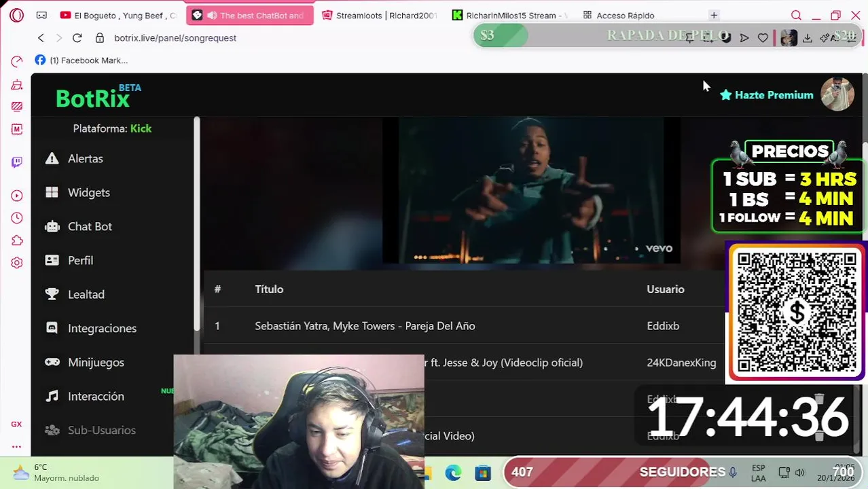Viewport: 868px width, 489px height.
Task: Click user Eddixb in first row
Action: (663, 326)
